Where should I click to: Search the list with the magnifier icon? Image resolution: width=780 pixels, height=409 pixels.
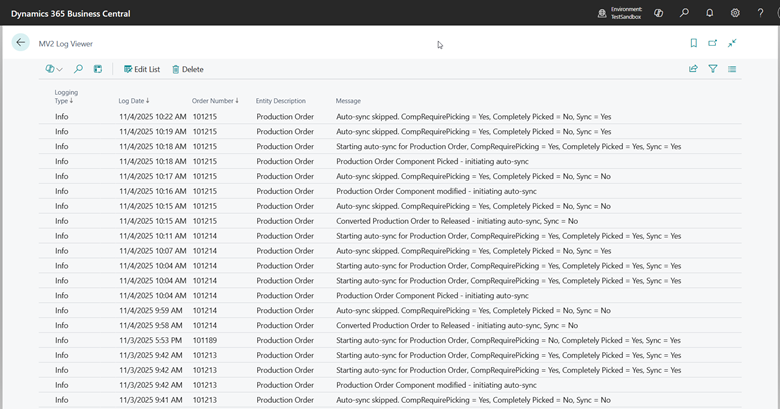coord(78,69)
